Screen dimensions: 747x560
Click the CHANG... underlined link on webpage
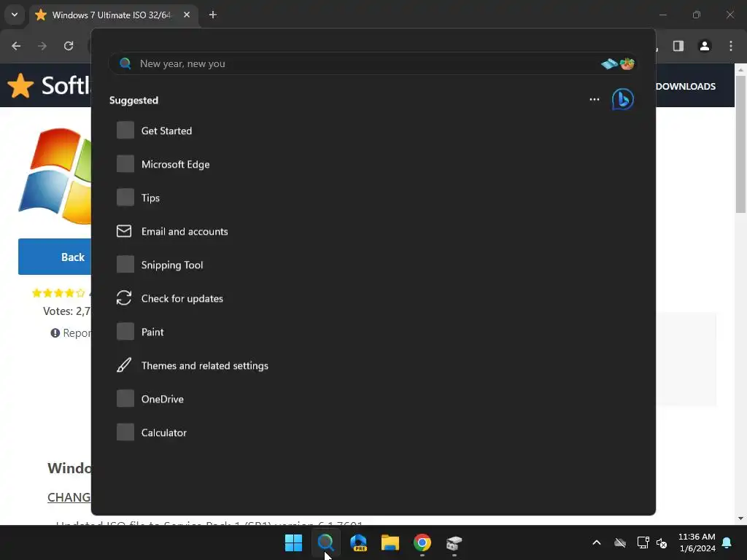(x=69, y=497)
